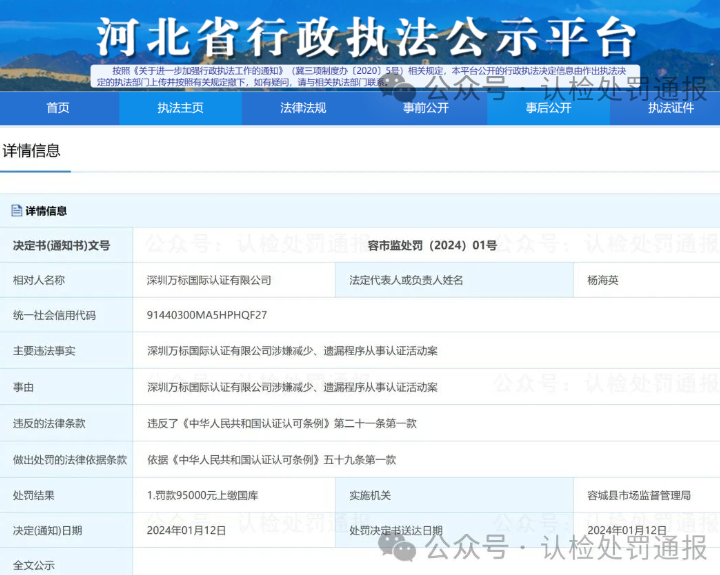Open the 首页 navigation tab
The height and width of the screenshot is (575, 720).
pos(58,108)
